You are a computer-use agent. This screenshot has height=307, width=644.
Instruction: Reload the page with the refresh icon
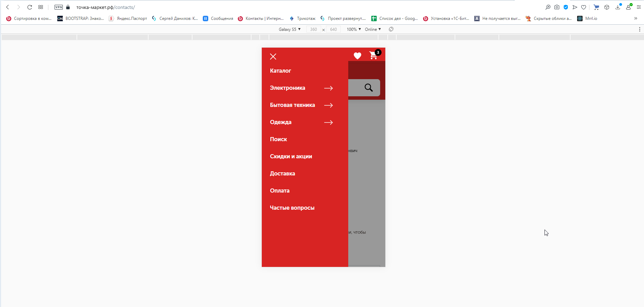pos(30,7)
